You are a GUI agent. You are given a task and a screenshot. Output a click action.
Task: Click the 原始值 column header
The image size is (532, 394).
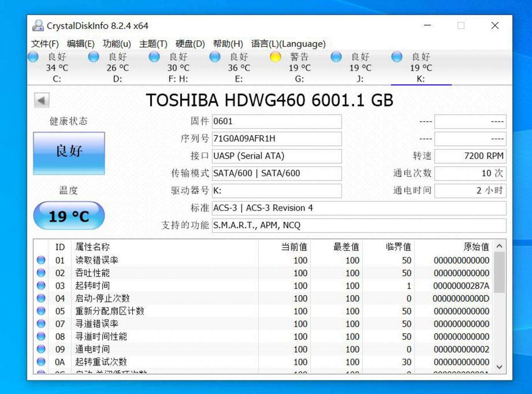click(x=476, y=247)
